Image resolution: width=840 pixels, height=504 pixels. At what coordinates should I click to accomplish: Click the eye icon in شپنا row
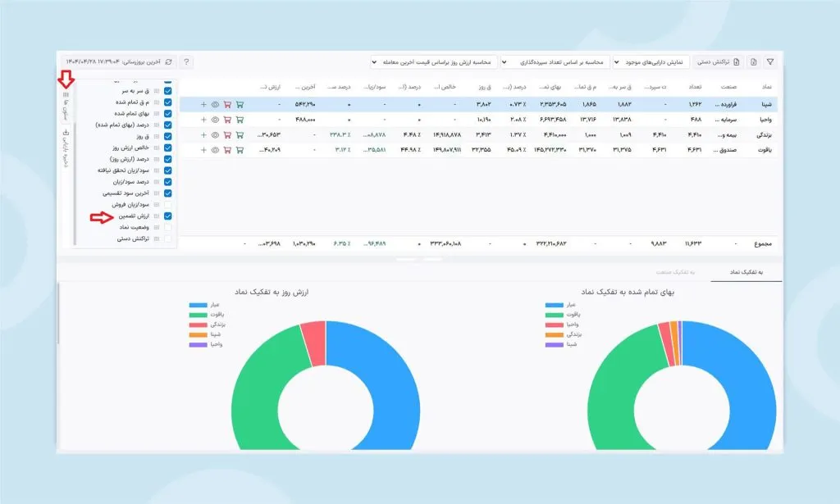pos(215,105)
